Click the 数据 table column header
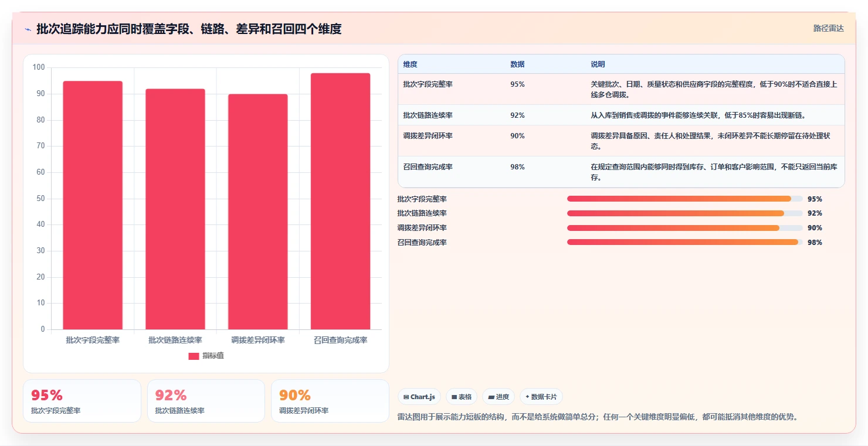Image resolution: width=868 pixels, height=446 pixels. click(x=517, y=64)
